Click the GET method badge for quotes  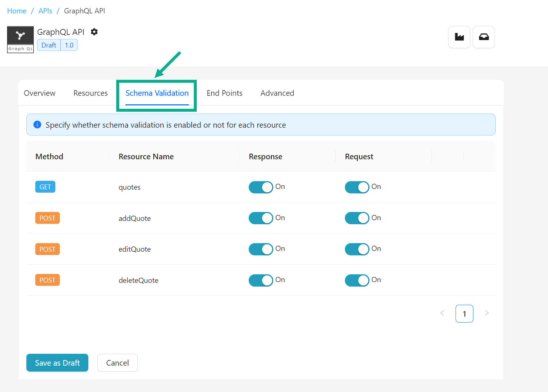45,187
